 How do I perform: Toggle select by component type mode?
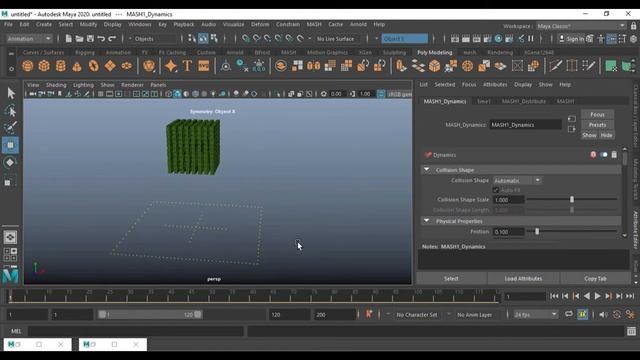pyautogui.click(x=214, y=39)
